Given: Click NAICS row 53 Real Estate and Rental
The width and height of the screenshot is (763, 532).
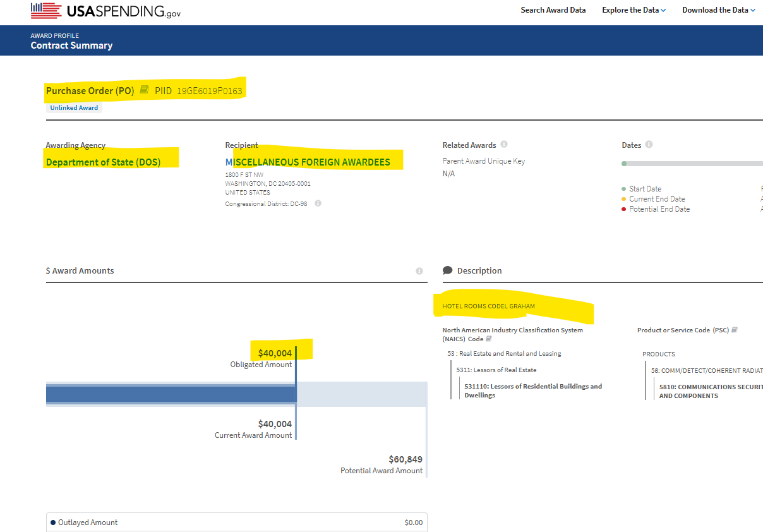Looking at the screenshot, I should (x=504, y=354).
